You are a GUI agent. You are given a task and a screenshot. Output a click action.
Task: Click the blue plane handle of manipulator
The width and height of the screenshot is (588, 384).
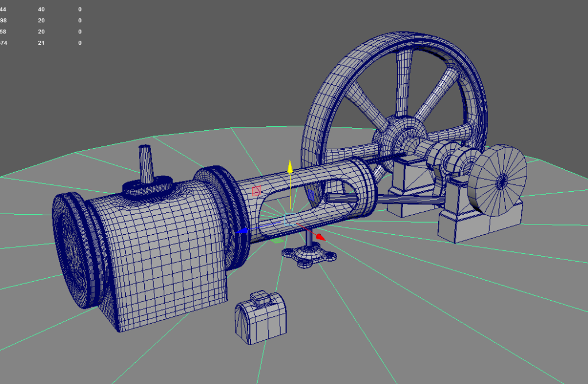pos(311,195)
